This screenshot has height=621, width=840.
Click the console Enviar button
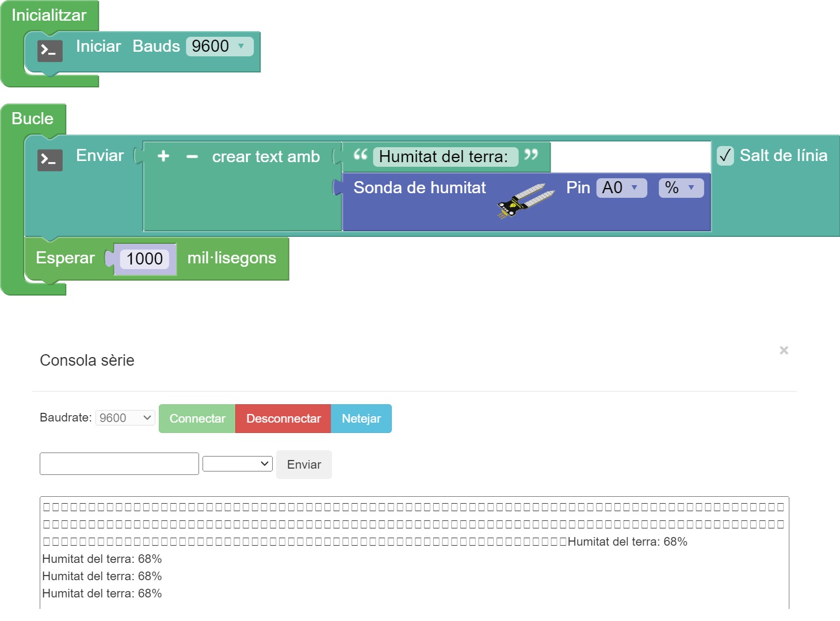pyautogui.click(x=304, y=465)
